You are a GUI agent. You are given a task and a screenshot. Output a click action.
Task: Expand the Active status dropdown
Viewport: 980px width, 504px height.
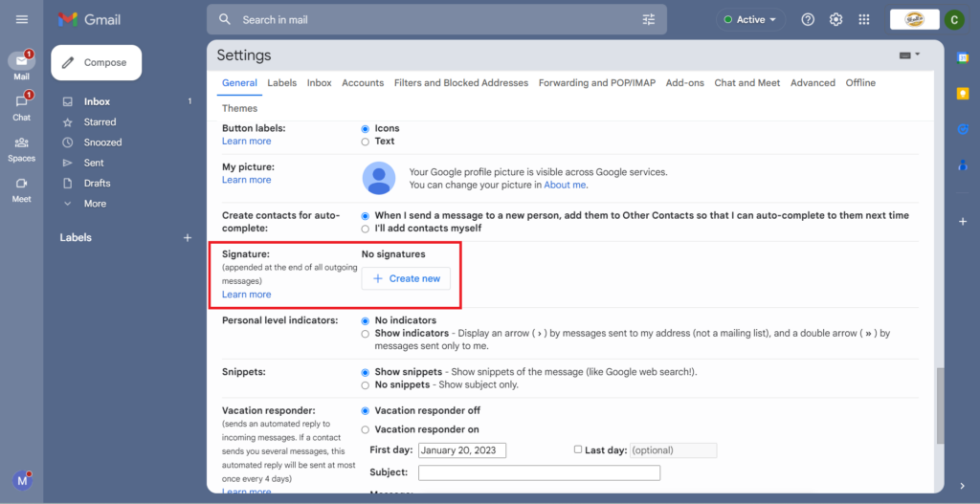pyautogui.click(x=751, y=19)
